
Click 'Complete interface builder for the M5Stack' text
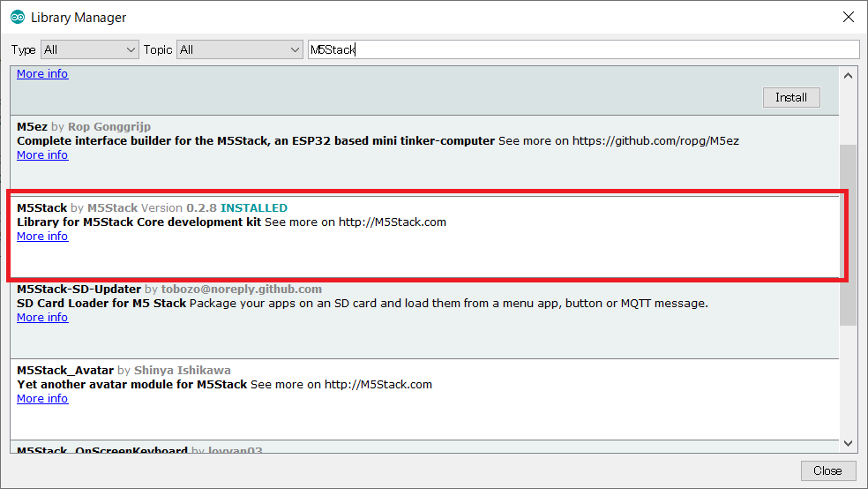point(142,141)
